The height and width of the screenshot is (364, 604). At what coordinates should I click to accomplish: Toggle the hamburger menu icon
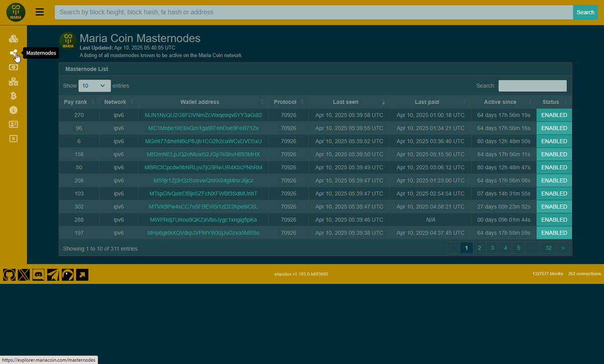tap(40, 12)
